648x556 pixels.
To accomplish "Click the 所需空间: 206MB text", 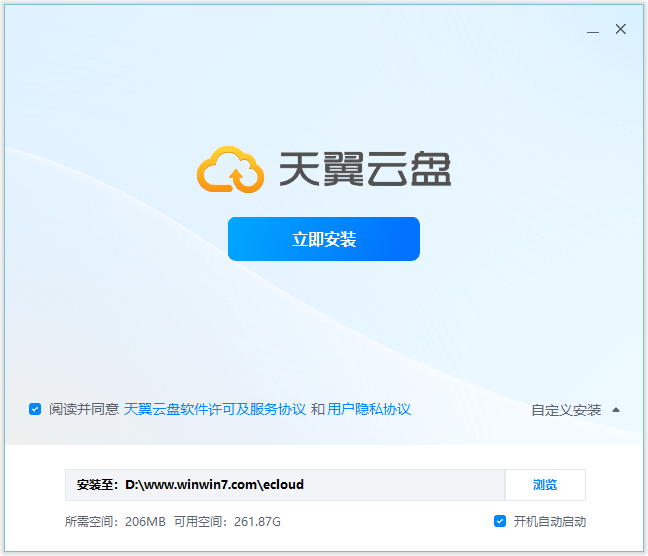I will click(115, 522).
